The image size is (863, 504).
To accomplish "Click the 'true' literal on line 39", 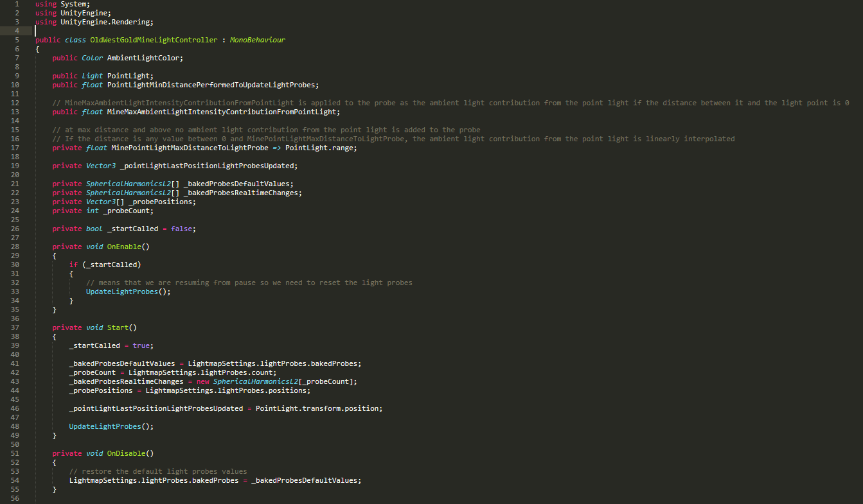I will click(141, 345).
